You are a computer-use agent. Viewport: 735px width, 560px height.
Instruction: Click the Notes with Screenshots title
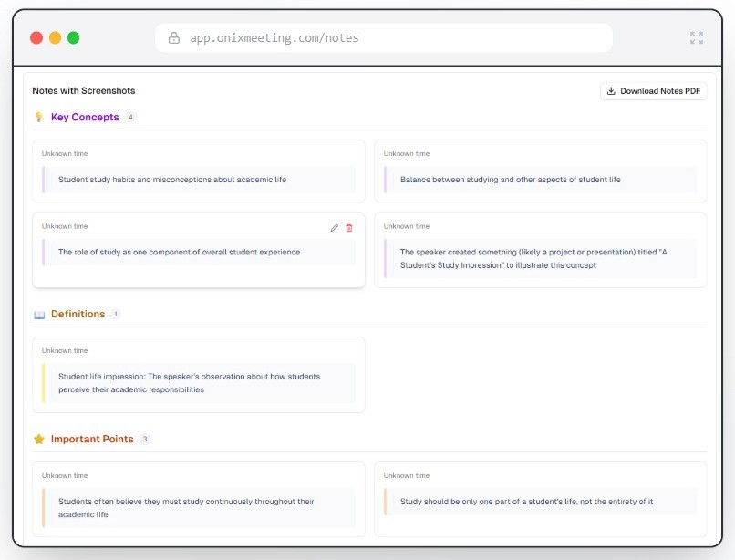point(83,90)
